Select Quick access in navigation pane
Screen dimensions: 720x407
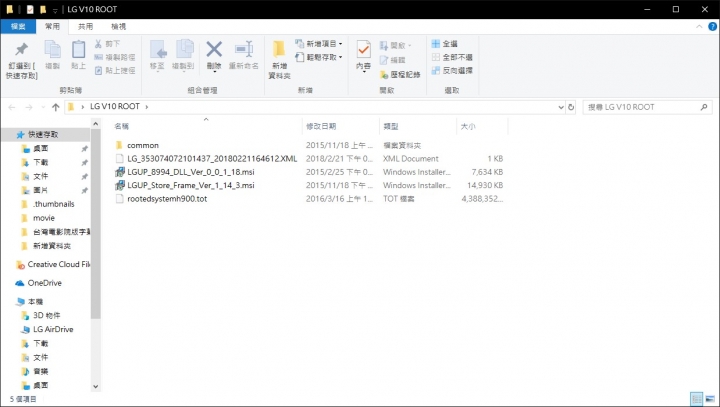point(43,135)
